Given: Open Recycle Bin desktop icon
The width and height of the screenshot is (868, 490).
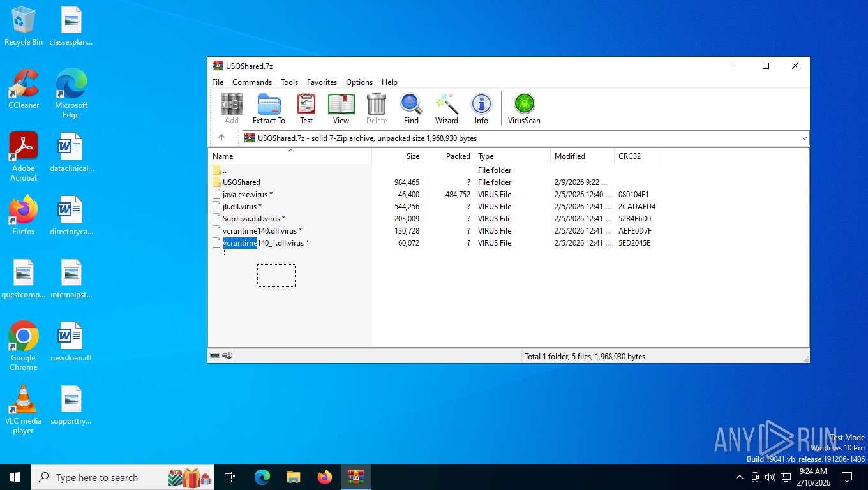Looking at the screenshot, I should tap(24, 26).
